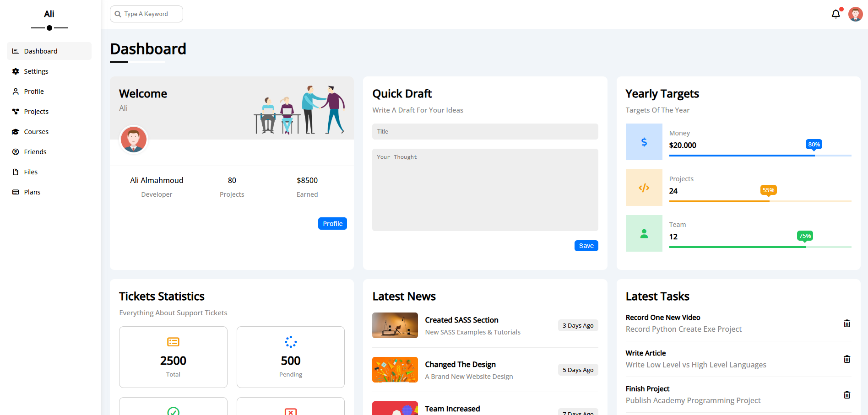Open Friends via its sidebar icon

15,151
